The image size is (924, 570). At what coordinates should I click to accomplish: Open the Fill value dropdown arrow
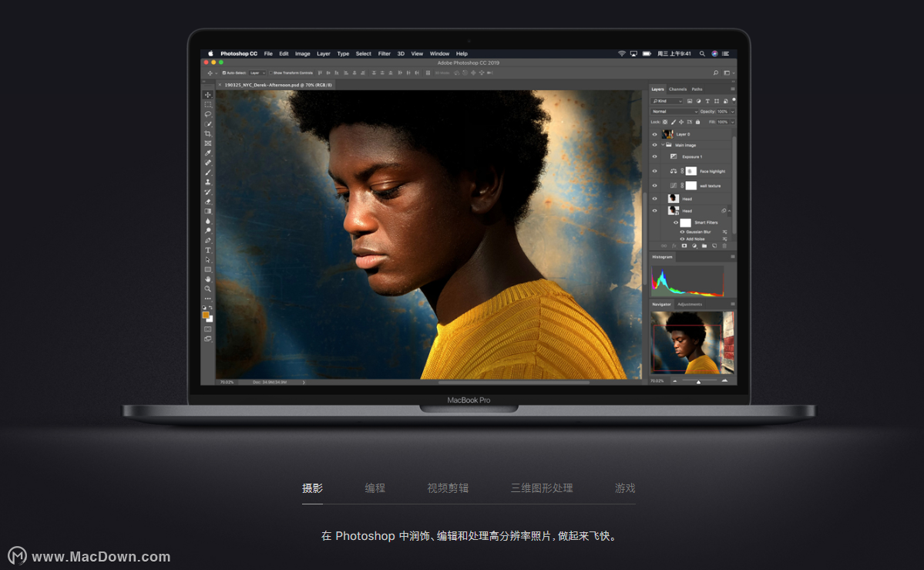(732, 122)
